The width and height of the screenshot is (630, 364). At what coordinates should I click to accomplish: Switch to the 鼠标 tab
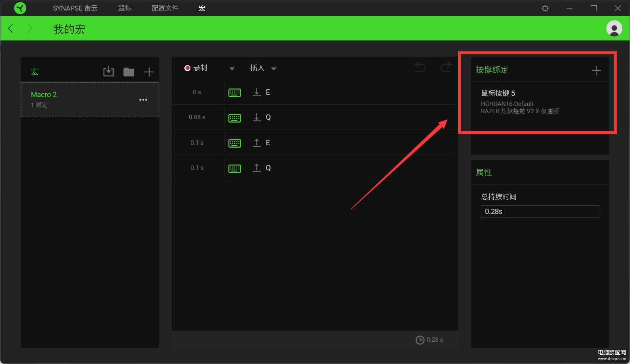pyautogui.click(x=125, y=8)
